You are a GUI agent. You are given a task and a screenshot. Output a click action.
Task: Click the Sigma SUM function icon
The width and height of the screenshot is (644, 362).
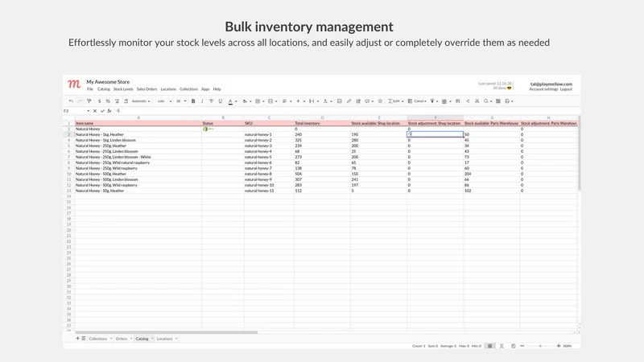click(394, 101)
